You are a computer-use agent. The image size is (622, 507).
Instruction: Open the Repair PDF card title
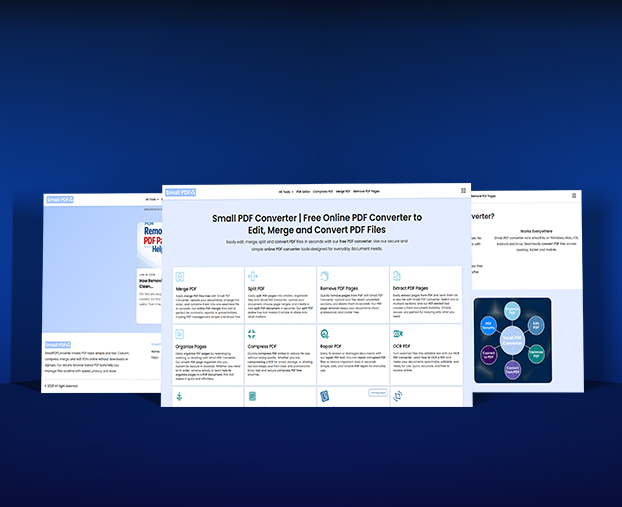click(x=331, y=346)
